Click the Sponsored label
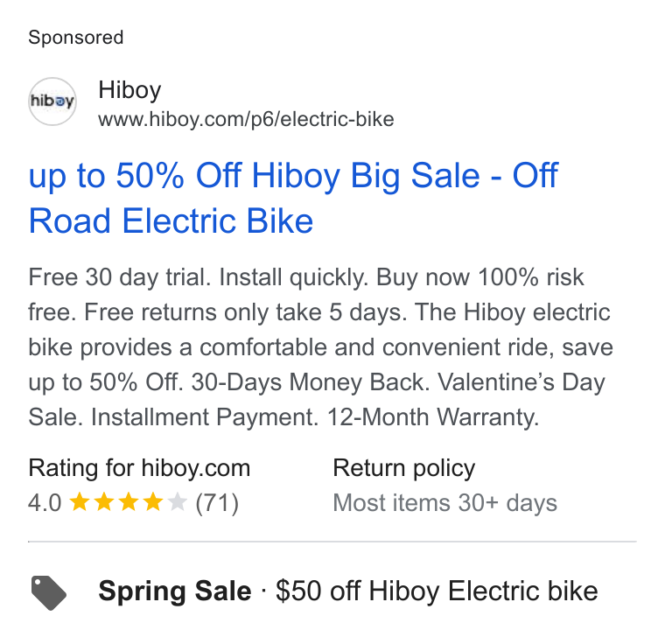Image resolution: width=665 pixels, height=644 pixels. click(x=76, y=38)
